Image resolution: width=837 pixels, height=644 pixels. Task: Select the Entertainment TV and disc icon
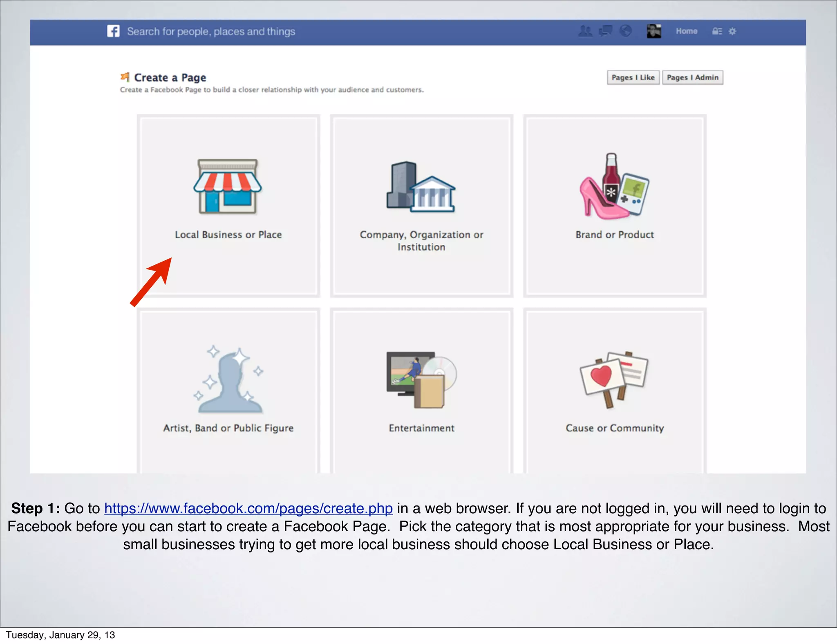(x=421, y=380)
